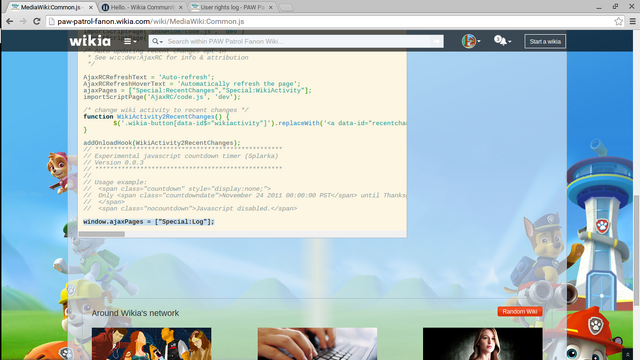Click the code box horizontal scrollbar thumb
The height and width of the screenshot is (360, 640).
102,234
